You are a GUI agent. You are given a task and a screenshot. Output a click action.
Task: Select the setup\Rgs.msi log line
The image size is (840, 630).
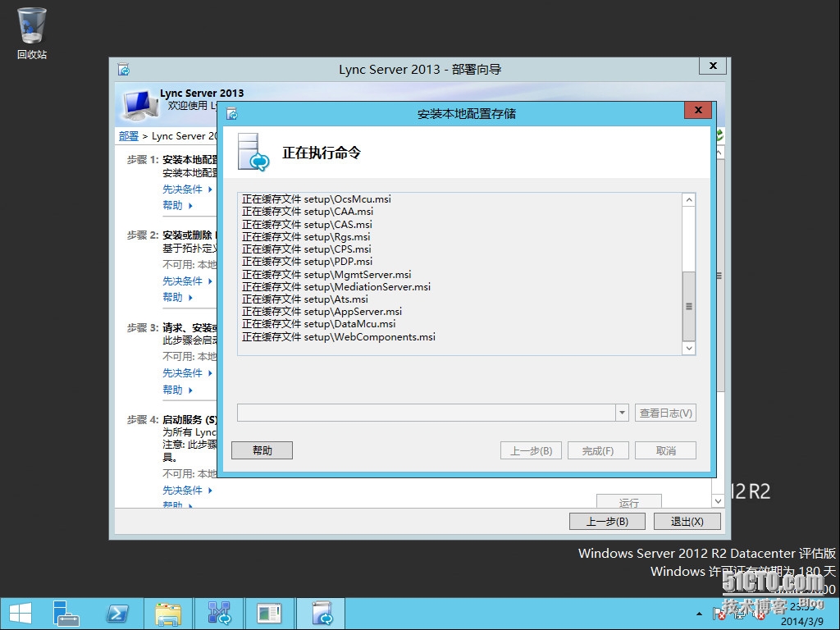pos(306,237)
